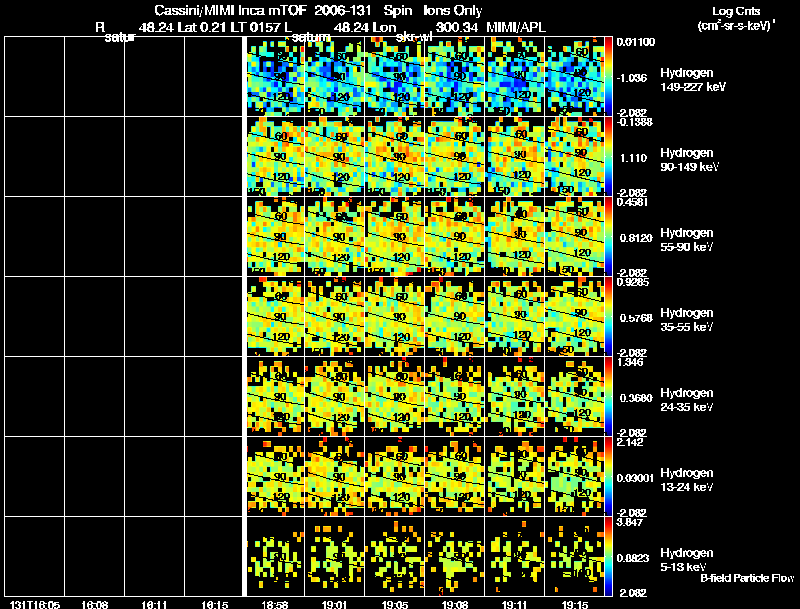The image size is (800, 609).
Task: Click the 149-227 keV Hydrogen panel at 18:58
Action: pos(276,77)
